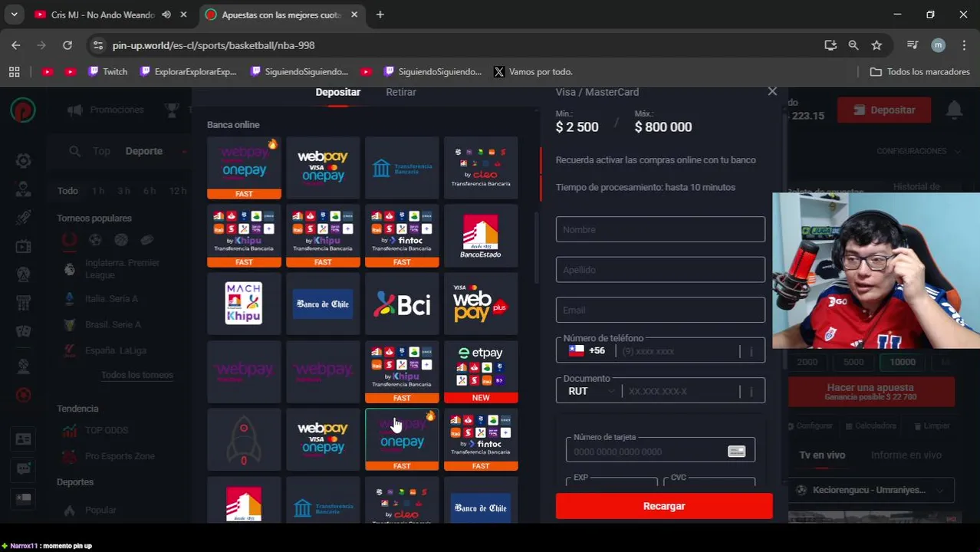Open the media control icon in Chrome toolbar
Image resolution: width=980 pixels, height=552 pixels.
913,45
